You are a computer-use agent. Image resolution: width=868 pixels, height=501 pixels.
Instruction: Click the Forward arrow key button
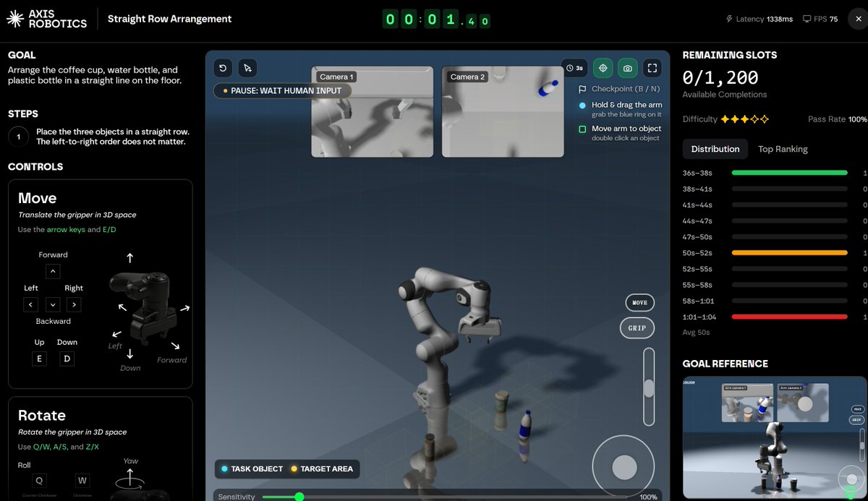(x=52, y=272)
